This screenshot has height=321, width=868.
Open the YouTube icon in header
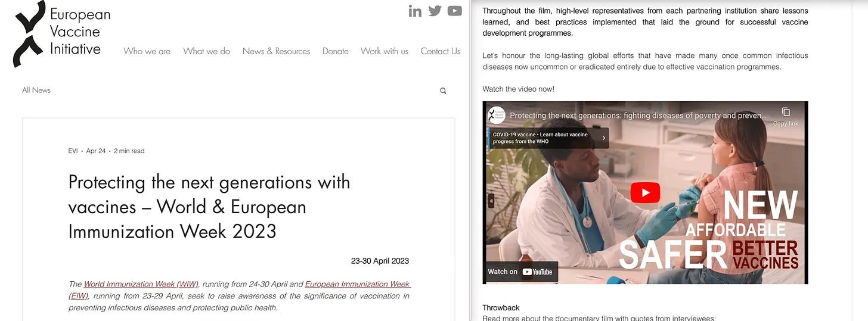[x=455, y=11]
